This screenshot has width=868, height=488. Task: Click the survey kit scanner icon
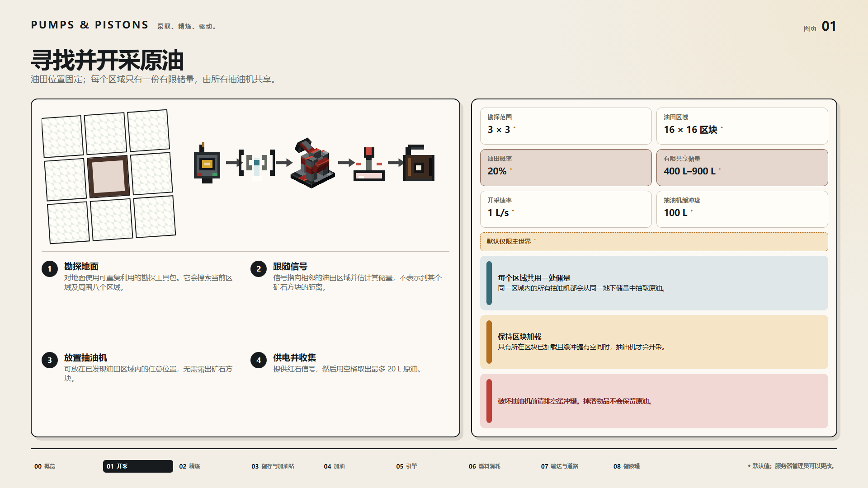tap(207, 163)
